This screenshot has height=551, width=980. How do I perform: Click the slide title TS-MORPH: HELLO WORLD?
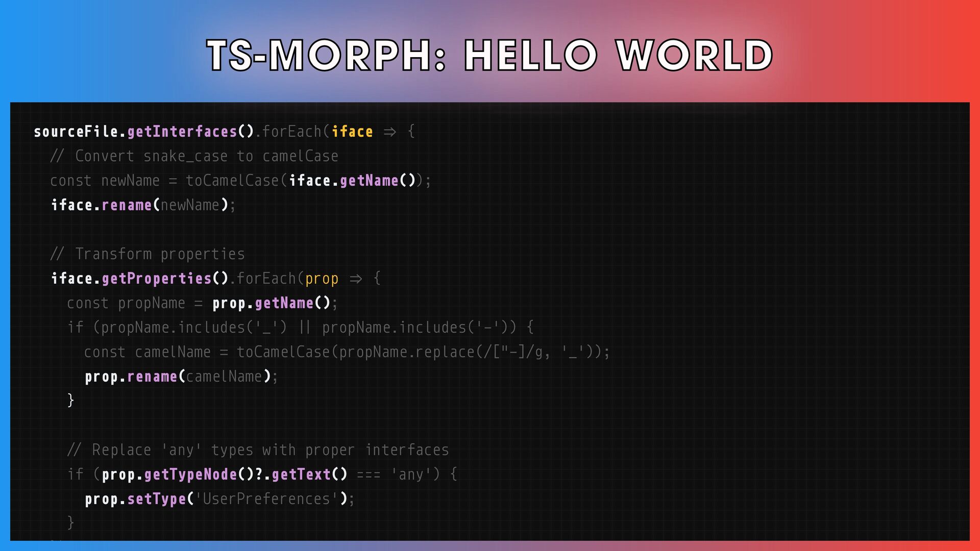[x=489, y=55]
